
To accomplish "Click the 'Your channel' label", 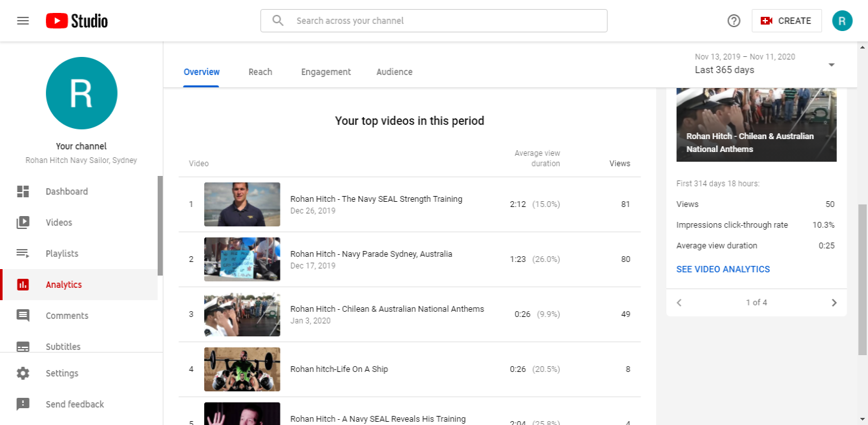I will (x=81, y=146).
